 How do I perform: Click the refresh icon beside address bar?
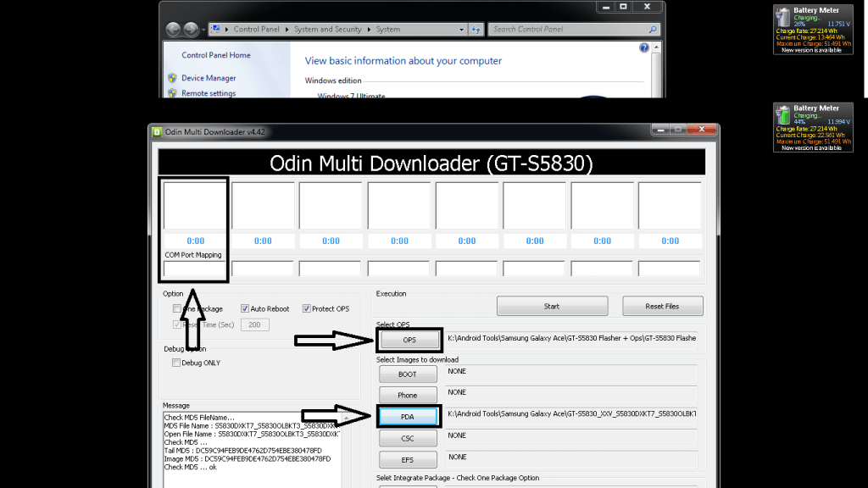point(476,30)
